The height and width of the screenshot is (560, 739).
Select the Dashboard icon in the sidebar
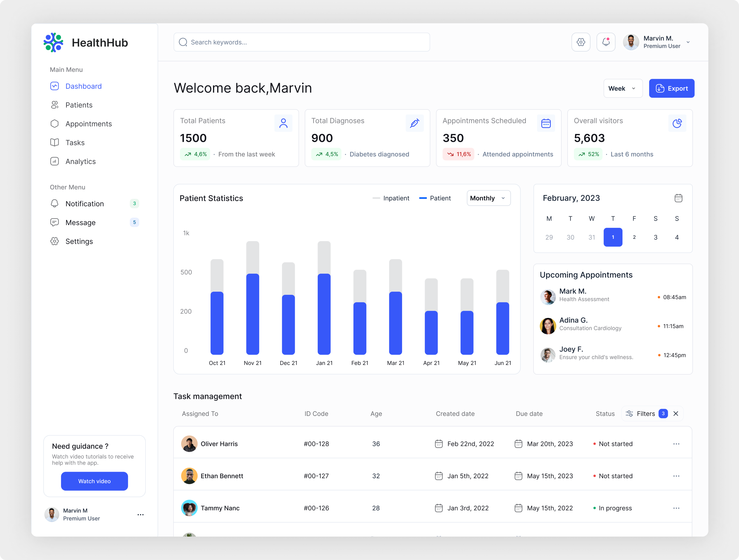[x=54, y=86]
